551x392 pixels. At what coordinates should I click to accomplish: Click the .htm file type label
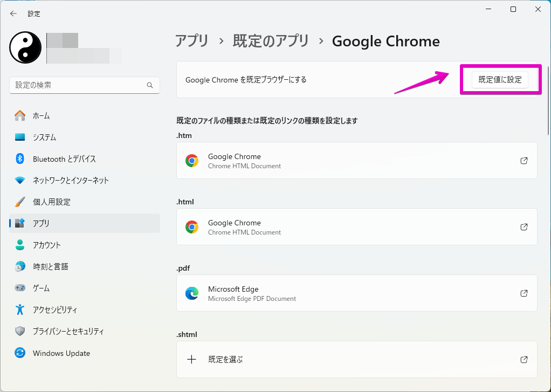(x=184, y=135)
